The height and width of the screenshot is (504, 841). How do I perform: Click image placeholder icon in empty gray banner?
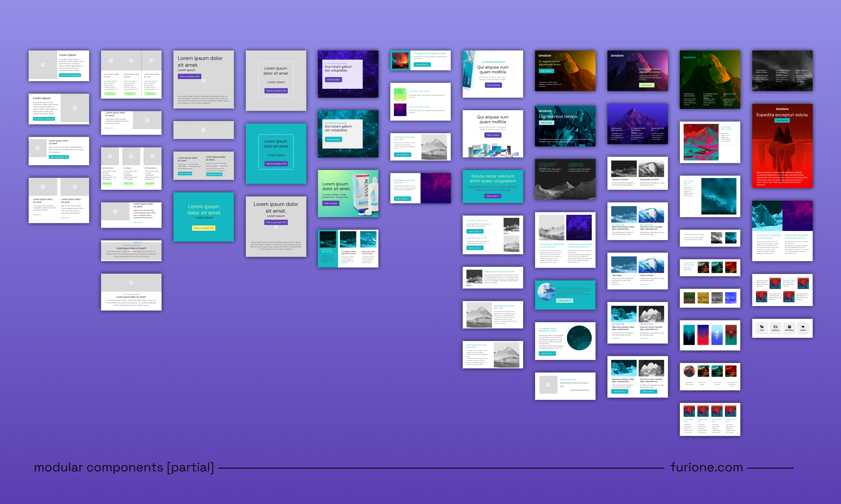pos(203,130)
